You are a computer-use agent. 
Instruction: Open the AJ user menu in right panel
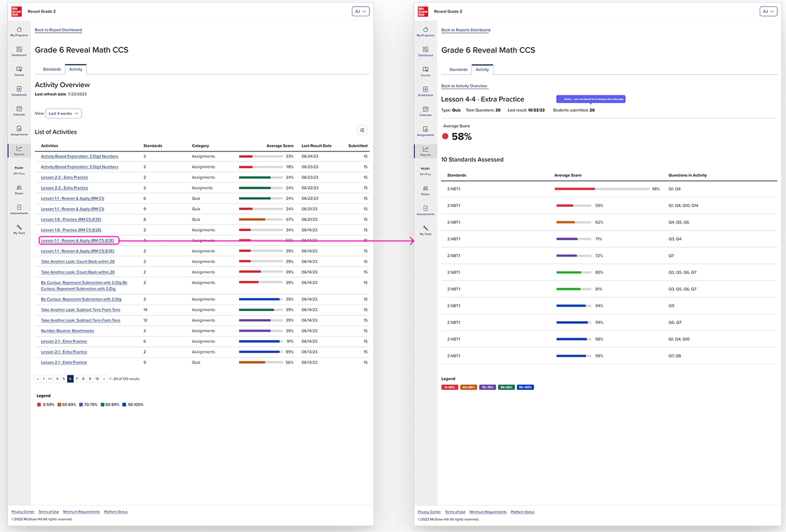click(x=768, y=11)
